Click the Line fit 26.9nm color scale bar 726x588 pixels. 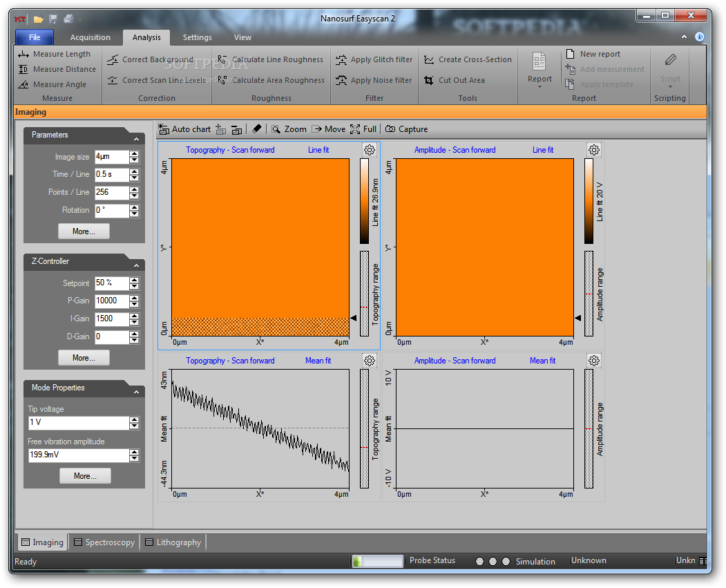tap(365, 201)
